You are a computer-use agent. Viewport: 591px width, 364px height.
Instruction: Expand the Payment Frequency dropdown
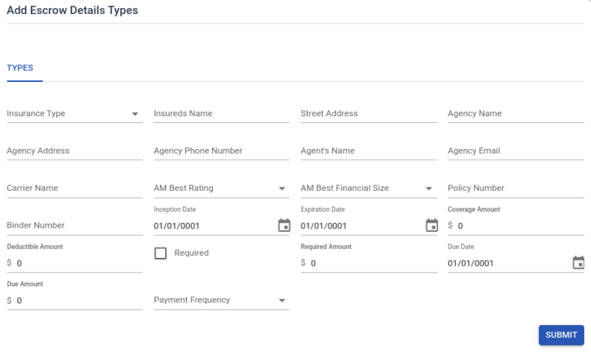pos(222,300)
